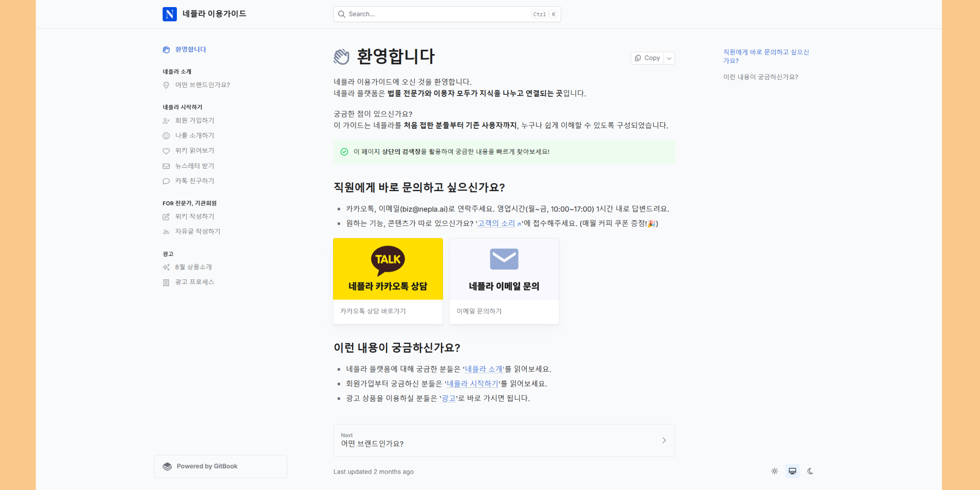The height and width of the screenshot is (490, 980).
Task: Click the Nepla N logo icon
Action: 169,14
